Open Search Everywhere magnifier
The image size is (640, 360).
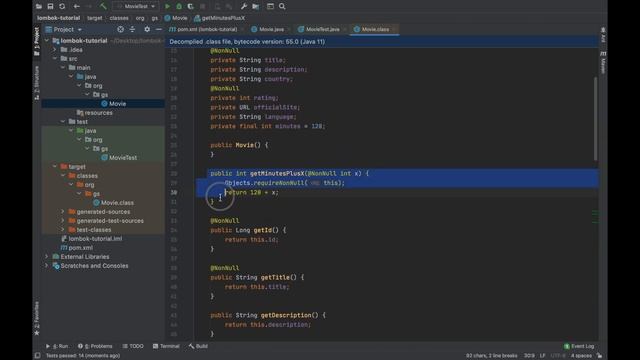(282, 7)
